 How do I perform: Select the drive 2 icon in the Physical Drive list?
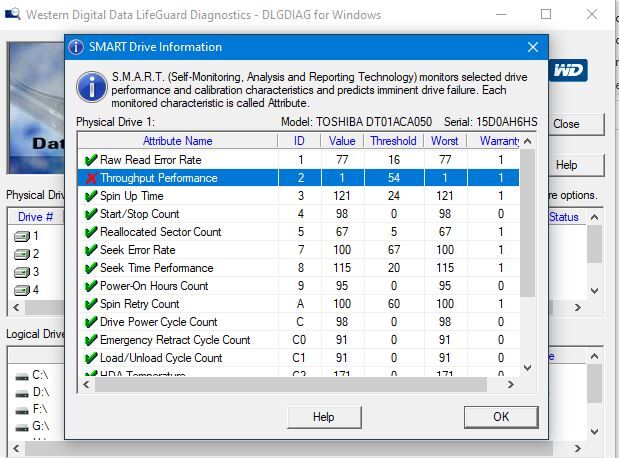tap(22, 254)
